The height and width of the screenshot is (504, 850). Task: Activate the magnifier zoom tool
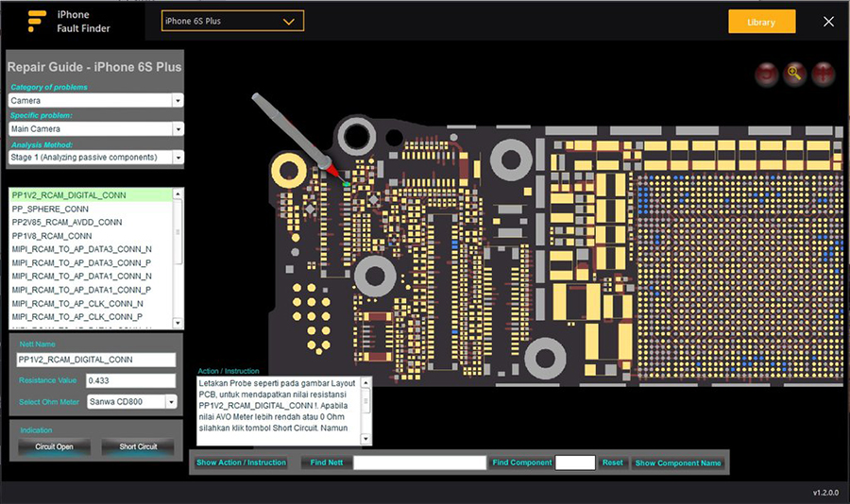[794, 74]
